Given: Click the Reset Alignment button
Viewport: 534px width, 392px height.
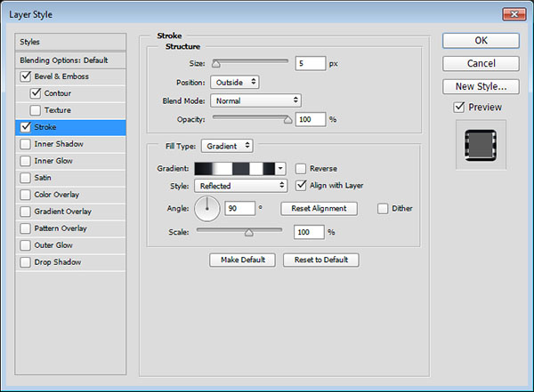Looking at the screenshot, I should coord(319,208).
